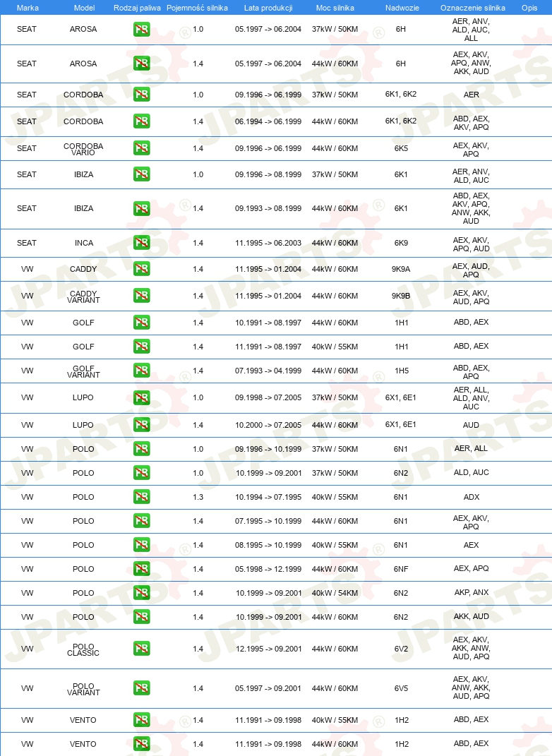Click production years 07.1993 -> 04.1999

click(x=268, y=371)
